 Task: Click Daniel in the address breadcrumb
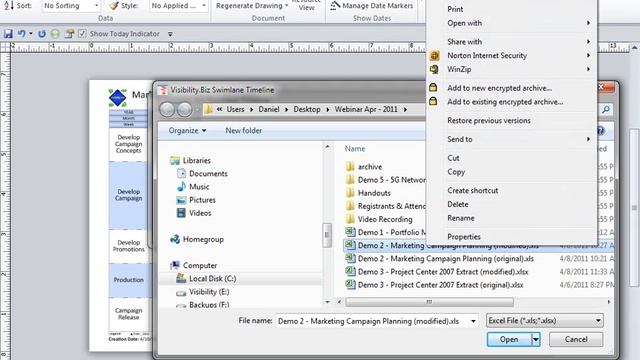point(269,109)
